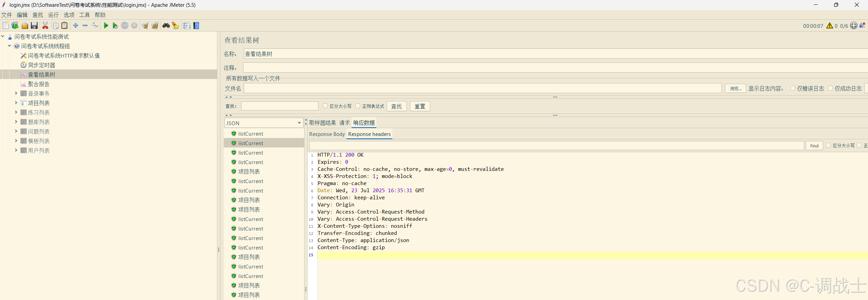Collapse the 问卷考试系统线程组 node
Screen dimensions: 868x300
click(x=9, y=46)
